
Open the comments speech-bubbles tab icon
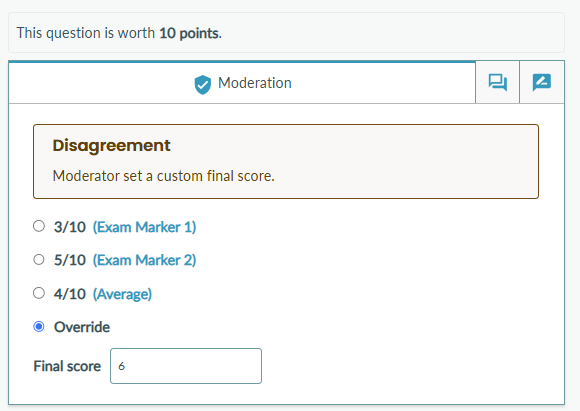(x=498, y=82)
